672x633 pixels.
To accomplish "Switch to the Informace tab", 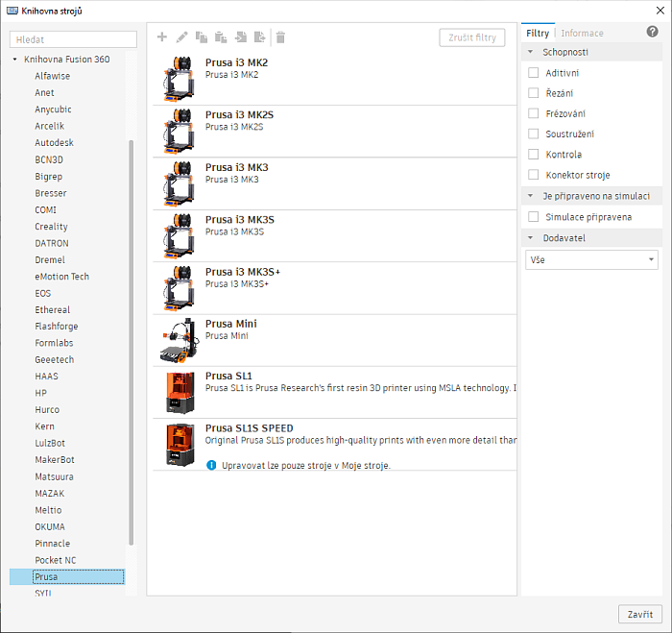I will coord(582,33).
